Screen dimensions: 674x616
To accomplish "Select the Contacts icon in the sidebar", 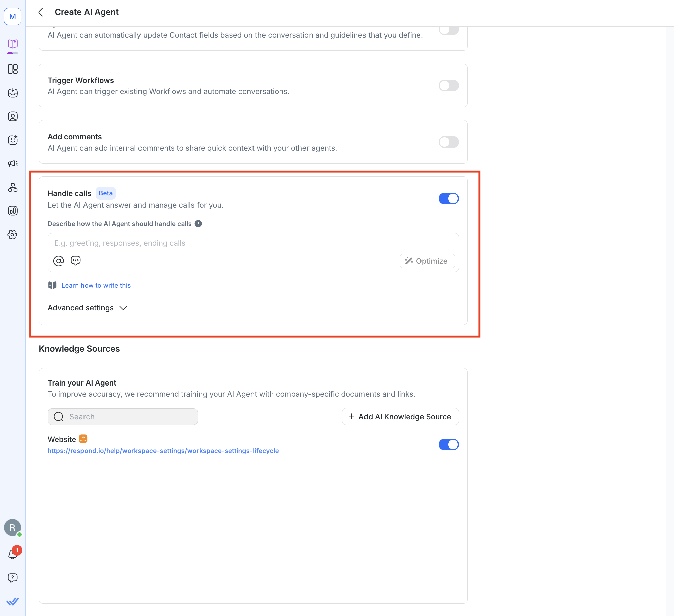I will (x=12, y=116).
